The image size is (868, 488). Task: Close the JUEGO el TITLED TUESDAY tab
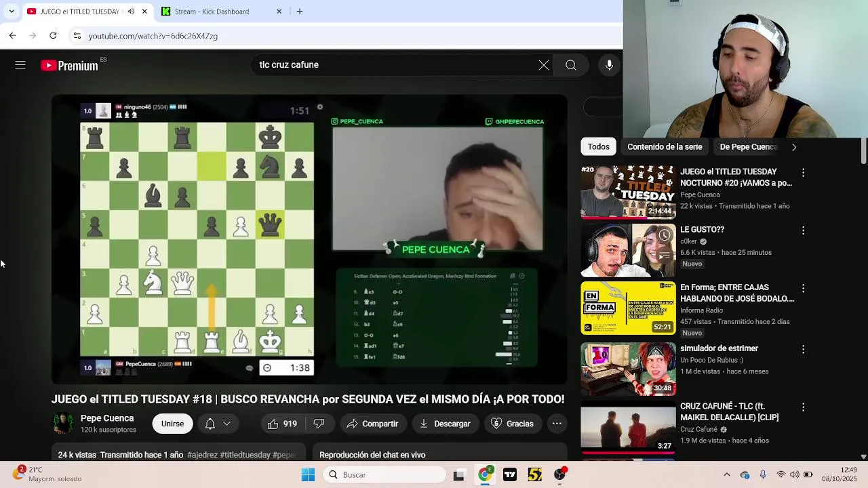144,12
